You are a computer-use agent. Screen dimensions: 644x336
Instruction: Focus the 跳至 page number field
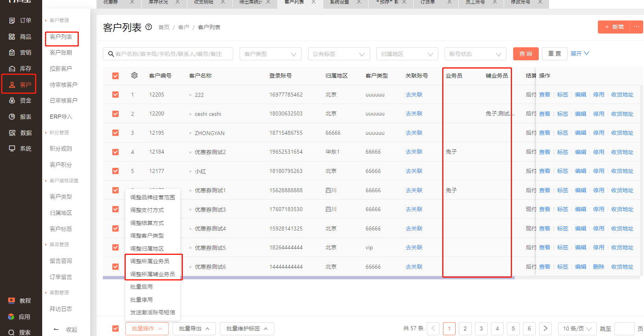[x=624, y=329]
